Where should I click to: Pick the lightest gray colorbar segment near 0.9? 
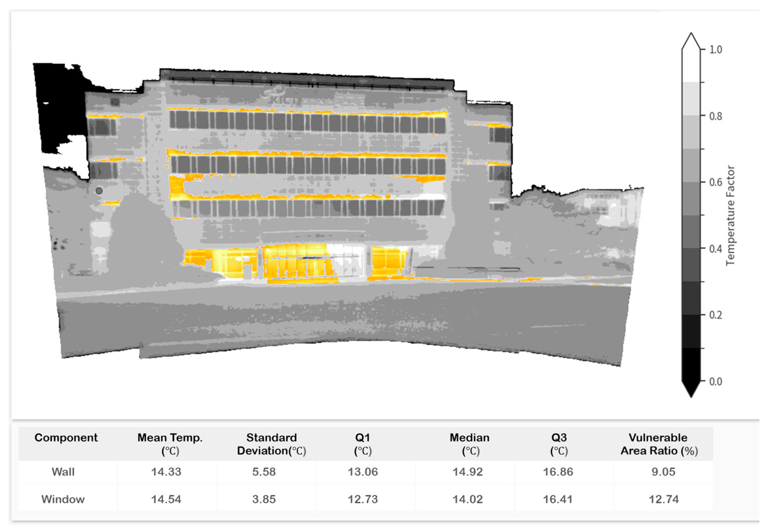pos(691,99)
